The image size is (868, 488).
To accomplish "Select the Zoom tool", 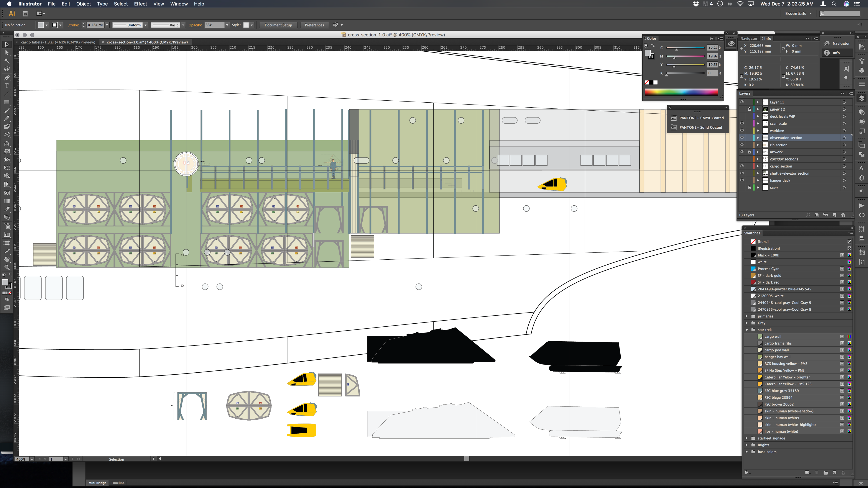I will (x=7, y=267).
